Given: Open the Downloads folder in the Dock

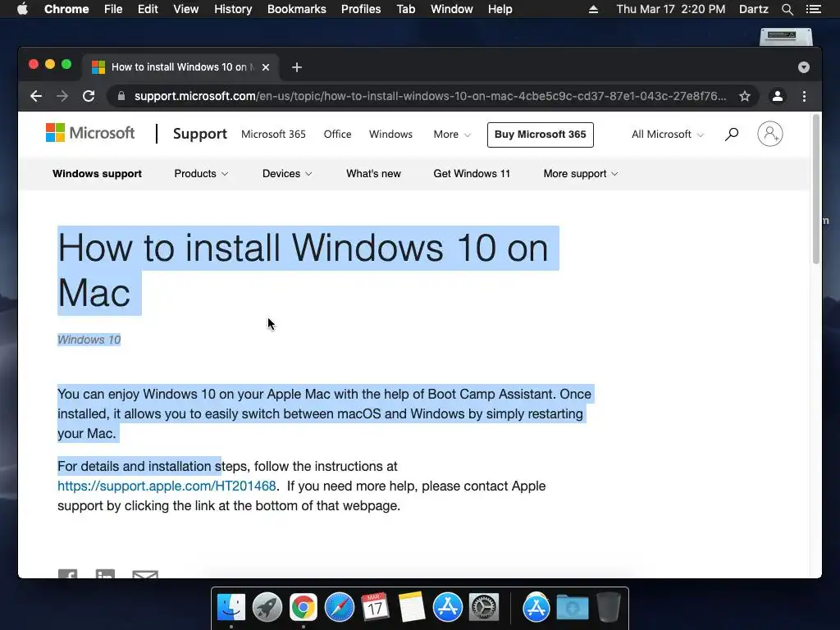Looking at the screenshot, I should pyautogui.click(x=572, y=608).
